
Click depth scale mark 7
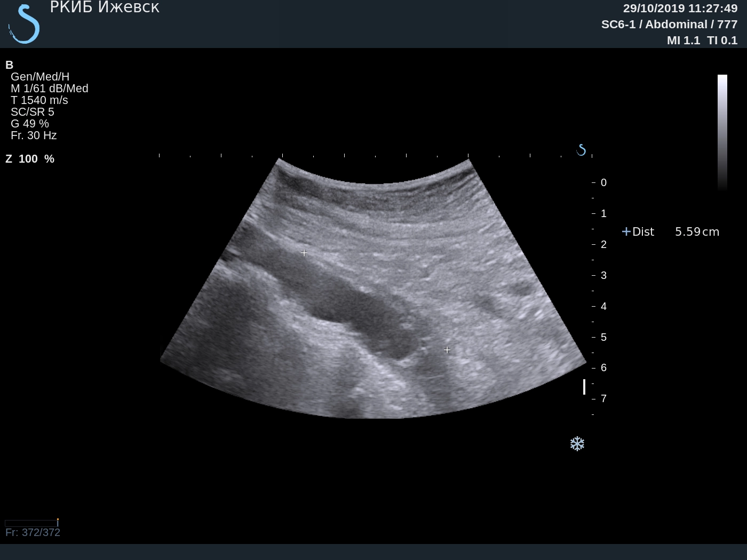(x=603, y=398)
